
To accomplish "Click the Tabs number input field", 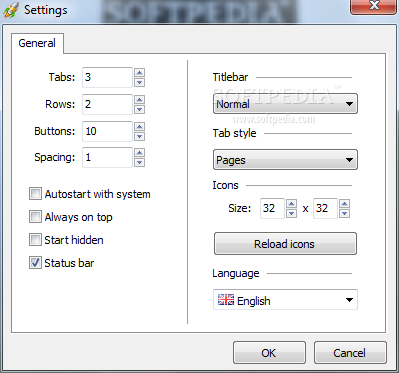I will point(107,77).
